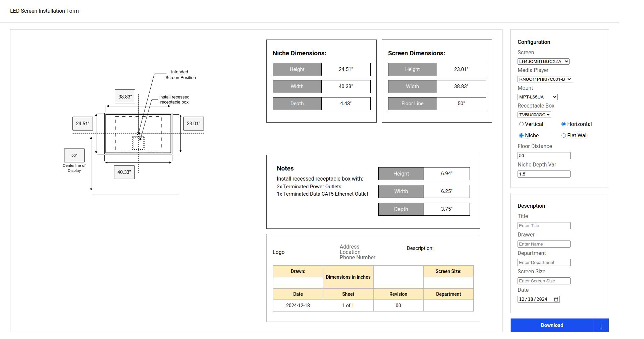The image size is (644, 339).
Task: Choose the Niche mounting option
Action: (x=521, y=136)
